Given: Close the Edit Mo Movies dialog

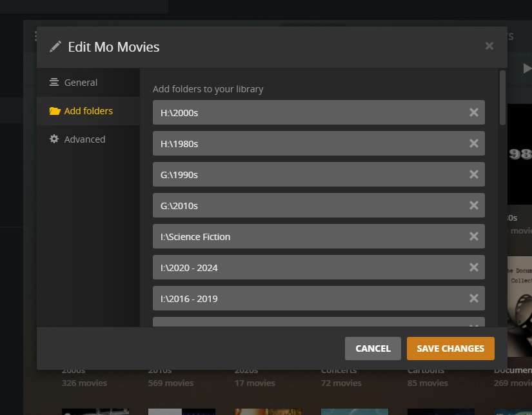Looking at the screenshot, I should click(x=489, y=46).
